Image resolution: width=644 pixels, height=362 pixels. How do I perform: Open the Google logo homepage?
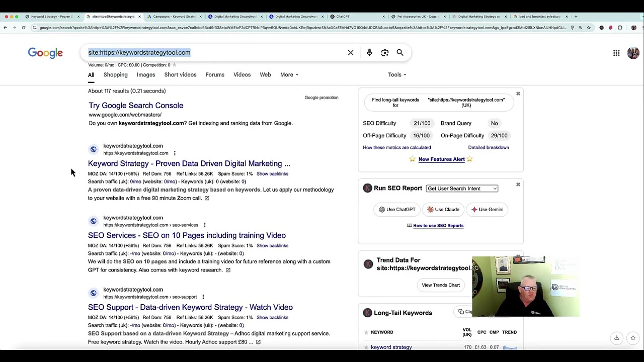[x=45, y=53]
